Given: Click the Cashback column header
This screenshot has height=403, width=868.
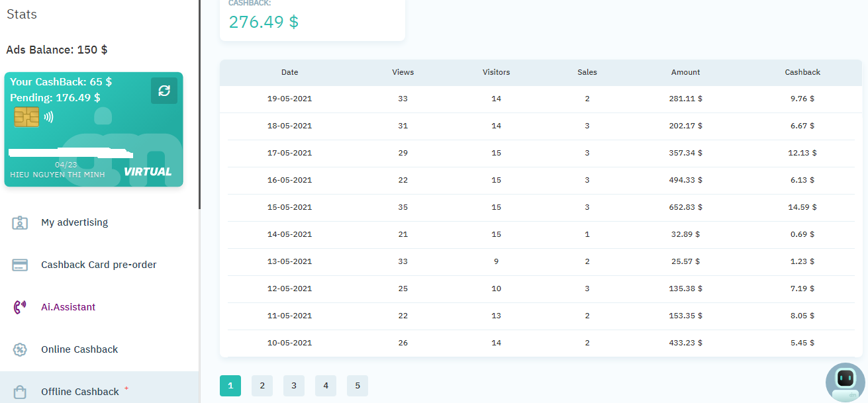Looking at the screenshot, I should tap(802, 72).
